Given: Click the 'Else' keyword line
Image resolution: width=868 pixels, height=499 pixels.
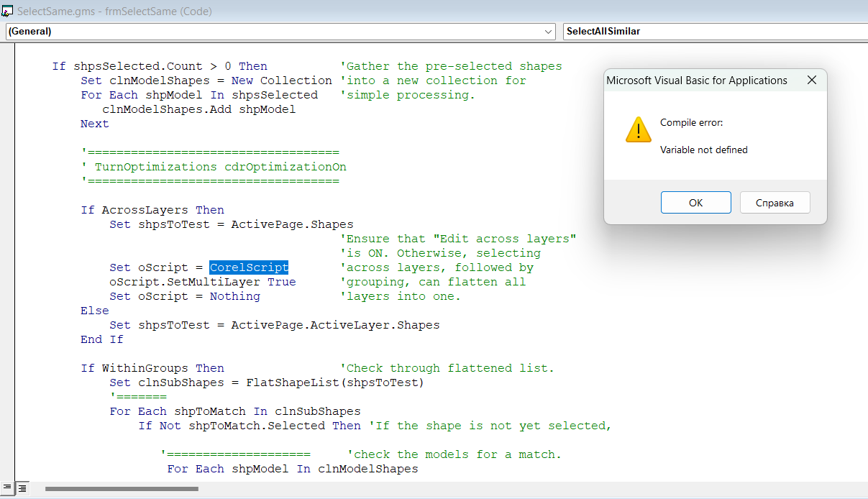Looking at the screenshot, I should [95, 311].
